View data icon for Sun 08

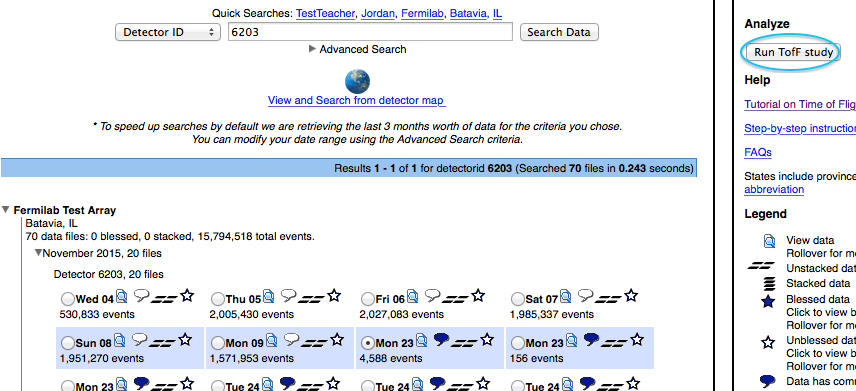(x=120, y=341)
